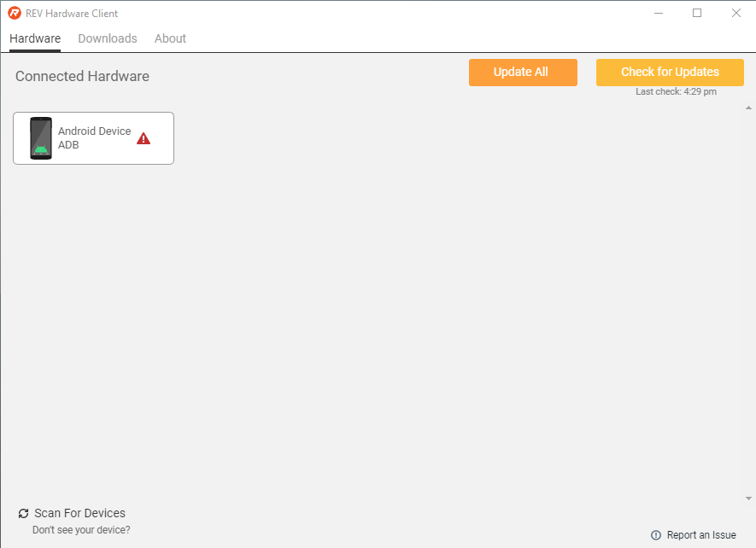Click the Don't see your device? link
The image size is (756, 548).
tap(81, 530)
